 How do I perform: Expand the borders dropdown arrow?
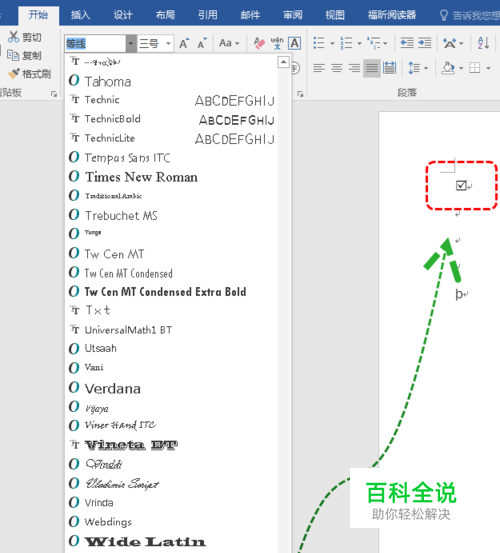pos(488,68)
